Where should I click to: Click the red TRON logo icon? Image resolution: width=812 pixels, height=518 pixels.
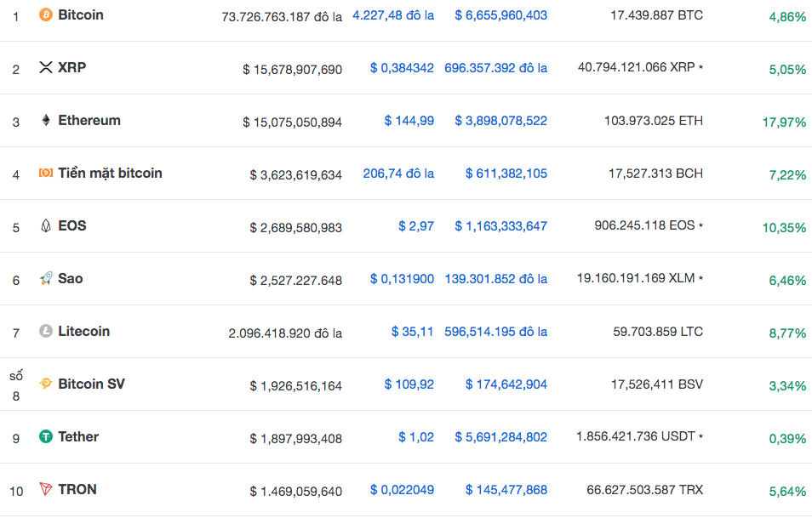[46, 489]
